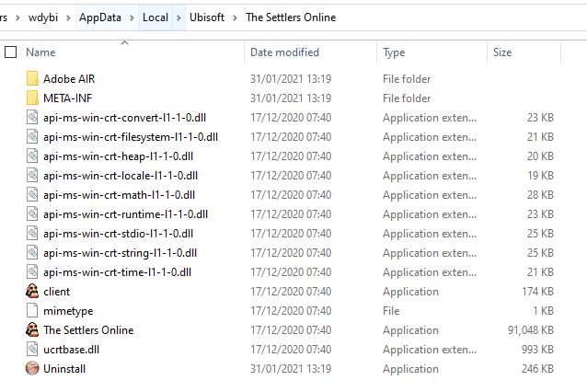The width and height of the screenshot is (587, 392).
Task: Select the api-ms-win-crt-math-l1-1-0.dll file name
Action: coord(118,195)
